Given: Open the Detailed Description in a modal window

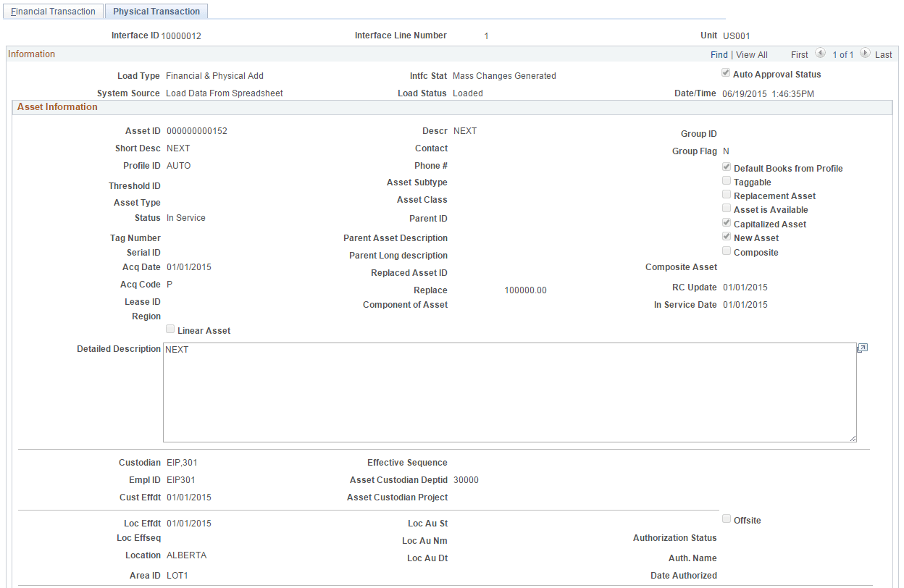Looking at the screenshot, I should 862,348.
